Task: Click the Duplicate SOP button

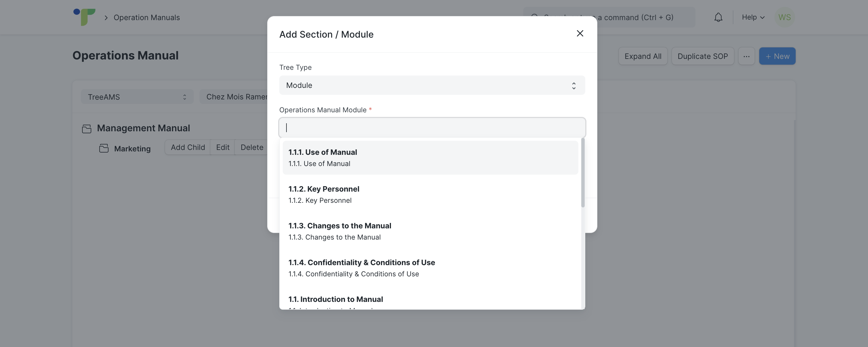Action: (702, 56)
